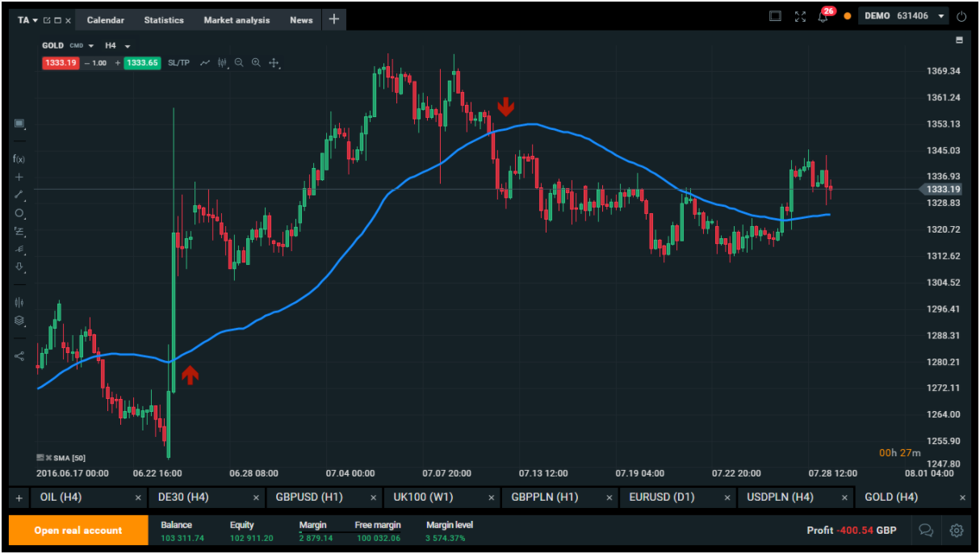Zoom out on the chart
This screenshot has height=554, width=980.
(x=239, y=63)
